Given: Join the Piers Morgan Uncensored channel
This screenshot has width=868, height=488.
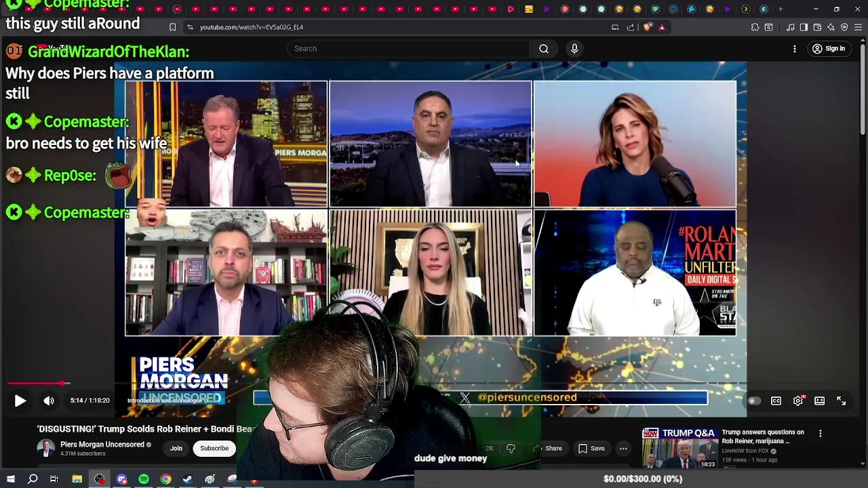Looking at the screenshot, I should (176, 449).
